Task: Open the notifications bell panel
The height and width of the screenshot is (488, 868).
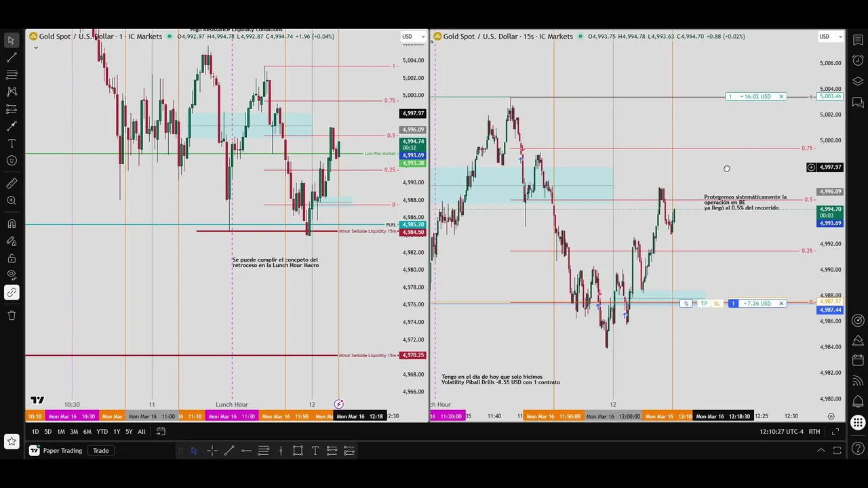Action: 858,401
